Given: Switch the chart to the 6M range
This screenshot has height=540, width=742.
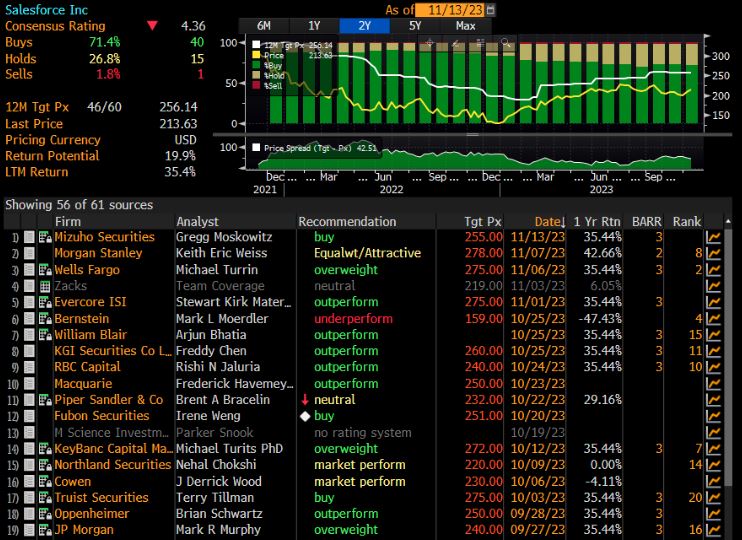Looking at the screenshot, I should [x=264, y=26].
